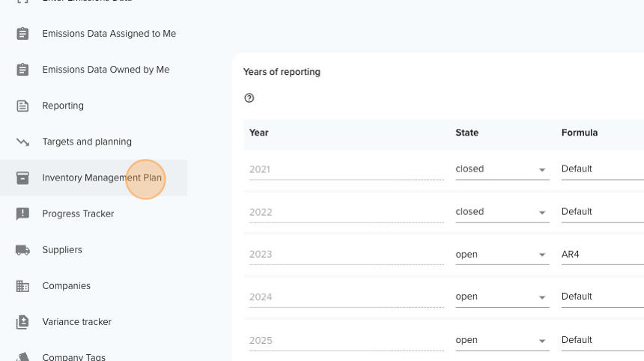This screenshot has width=644, height=361.
Task: Select the AR4 formula field for 2023
Action: tap(603, 255)
